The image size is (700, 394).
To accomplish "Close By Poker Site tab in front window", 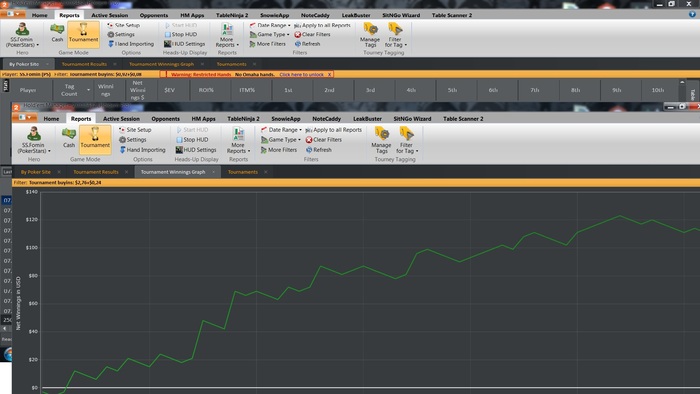I will click(x=59, y=172).
